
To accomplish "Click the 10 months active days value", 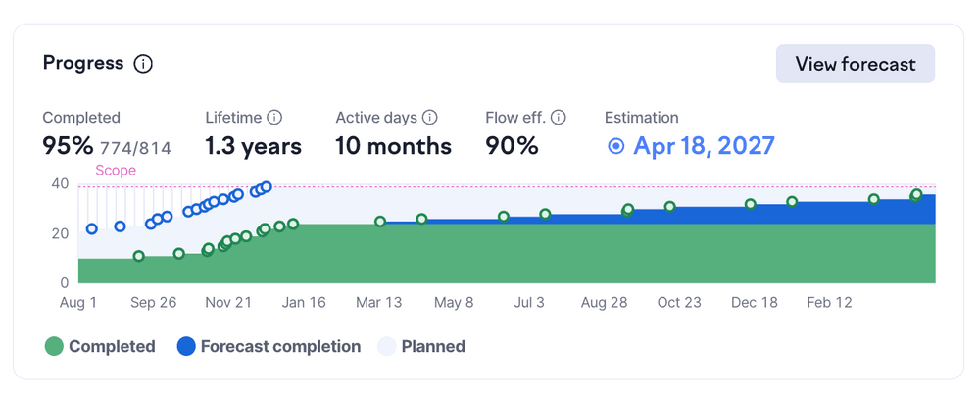I will coord(393,147).
